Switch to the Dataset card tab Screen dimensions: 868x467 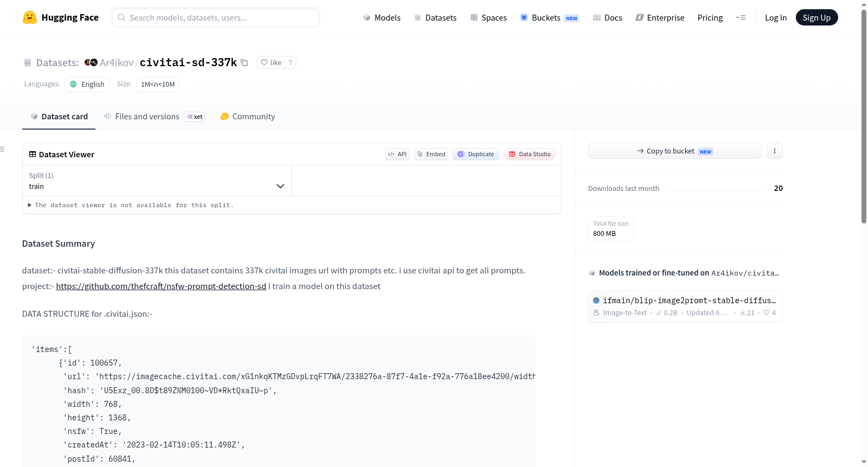pyautogui.click(x=59, y=116)
